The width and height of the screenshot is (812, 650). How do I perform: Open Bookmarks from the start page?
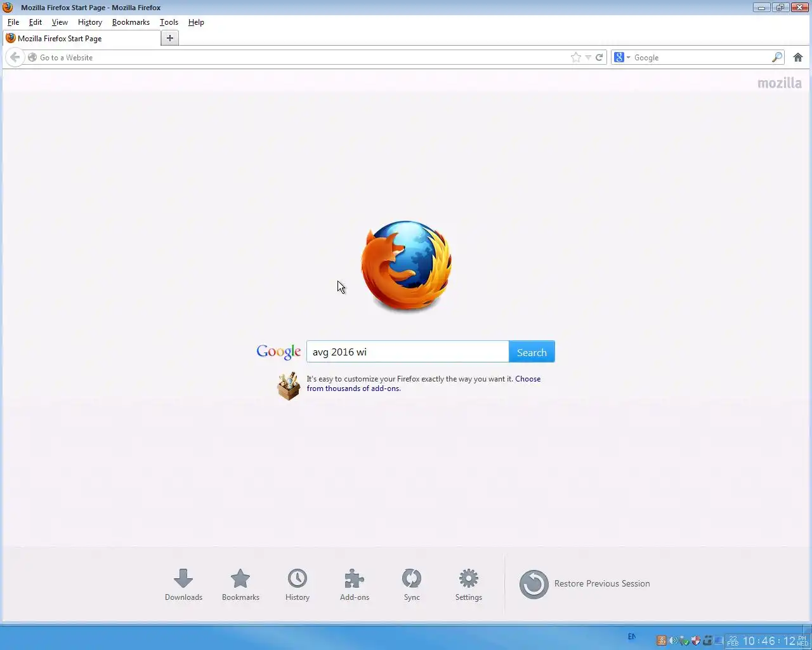pyautogui.click(x=240, y=578)
